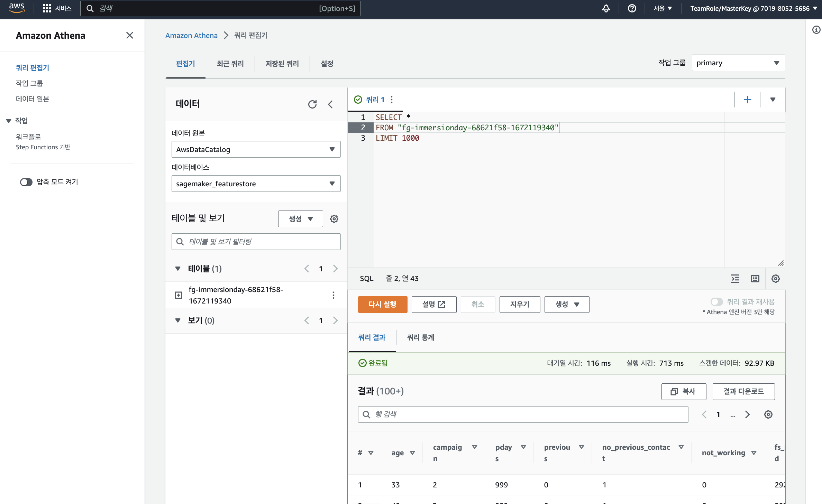Click the 결과 다운로드 button
The width and height of the screenshot is (822, 504).
click(743, 391)
